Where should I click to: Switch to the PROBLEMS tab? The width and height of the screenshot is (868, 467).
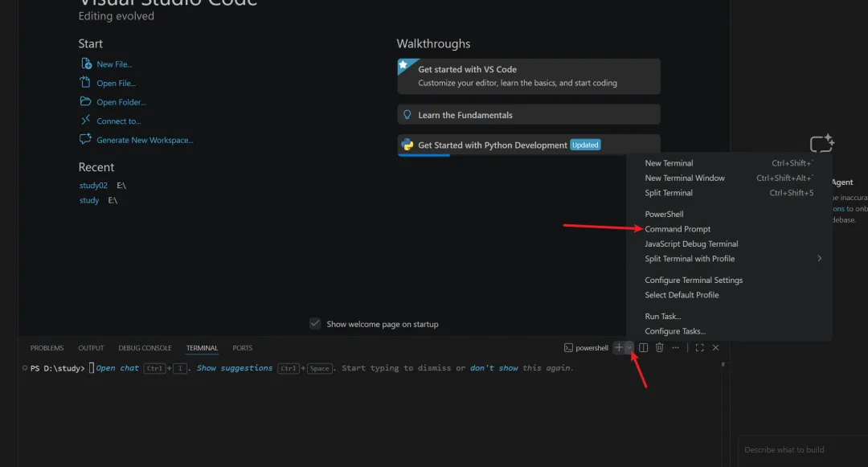click(x=47, y=348)
